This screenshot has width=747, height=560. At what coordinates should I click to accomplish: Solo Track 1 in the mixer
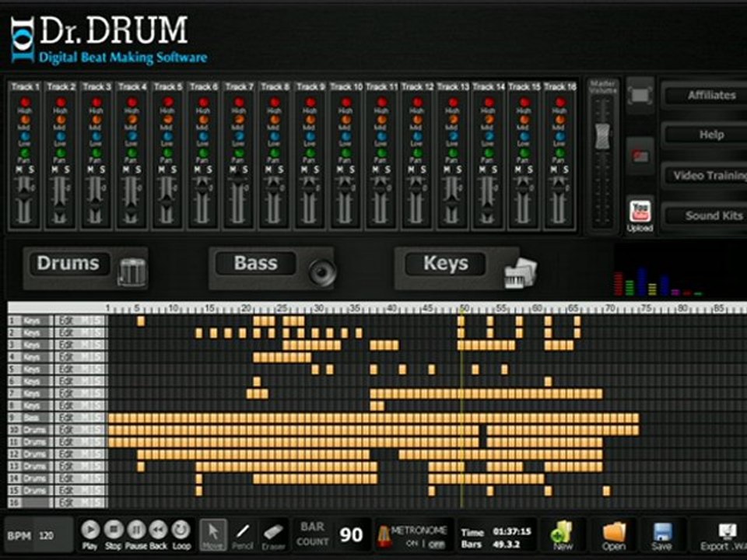pos(31,170)
